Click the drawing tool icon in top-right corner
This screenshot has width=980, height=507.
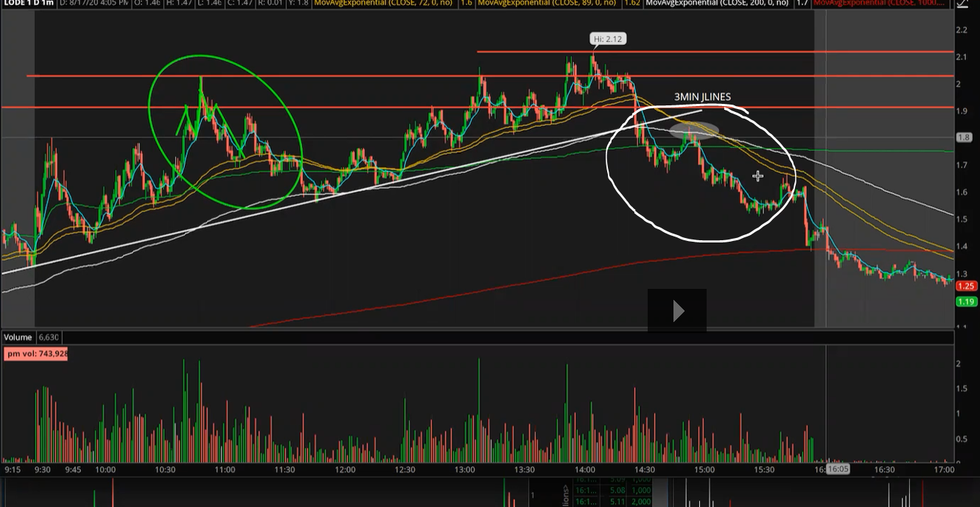pyautogui.click(x=962, y=4)
